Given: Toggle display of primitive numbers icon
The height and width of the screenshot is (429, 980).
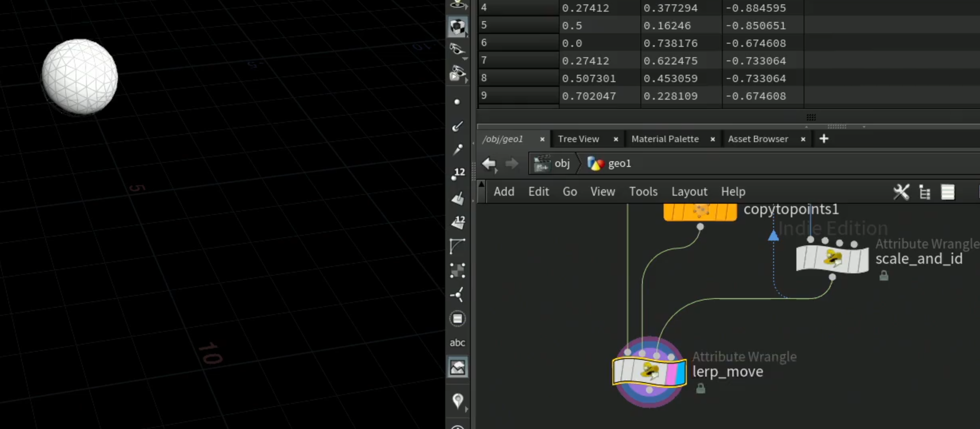Looking at the screenshot, I should click(x=458, y=223).
